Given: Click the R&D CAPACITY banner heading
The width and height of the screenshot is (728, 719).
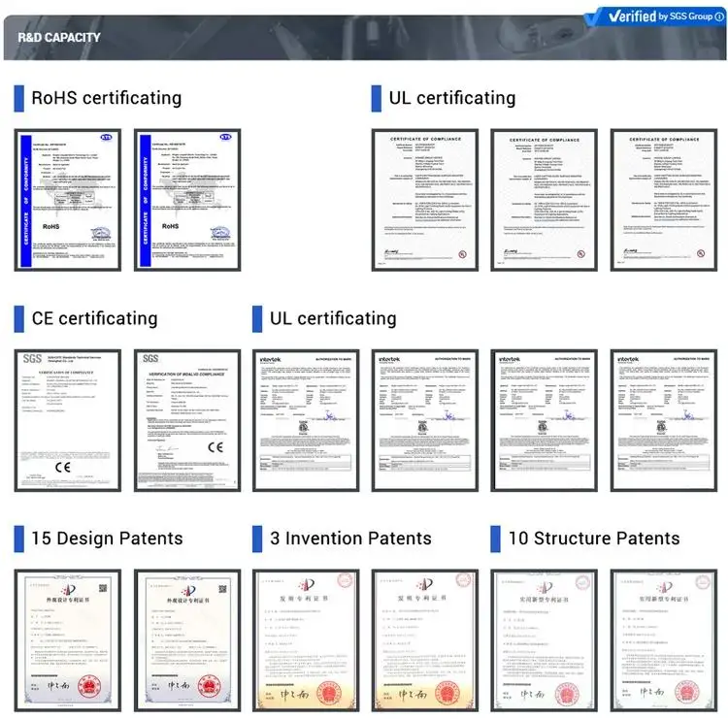Looking at the screenshot, I should [59, 38].
